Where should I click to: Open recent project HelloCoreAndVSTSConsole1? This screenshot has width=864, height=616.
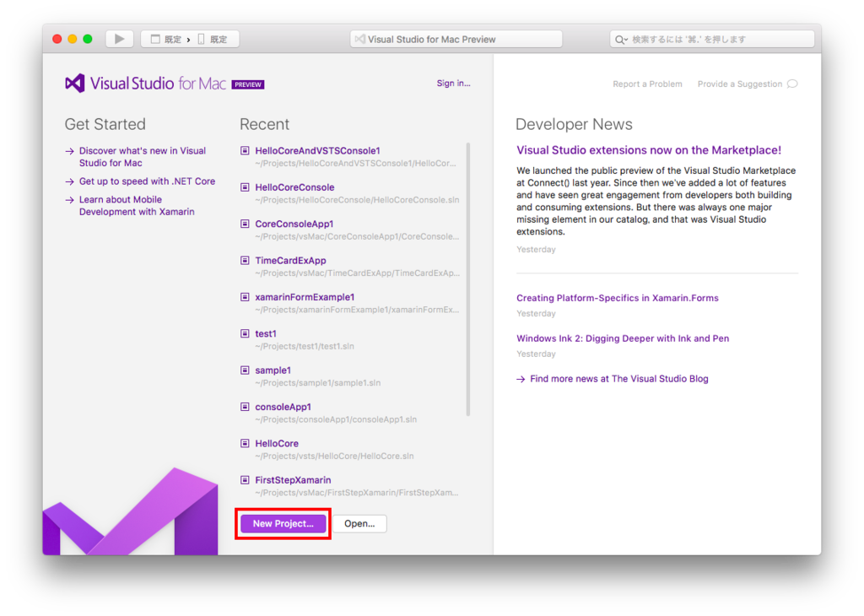pos(317,150)
